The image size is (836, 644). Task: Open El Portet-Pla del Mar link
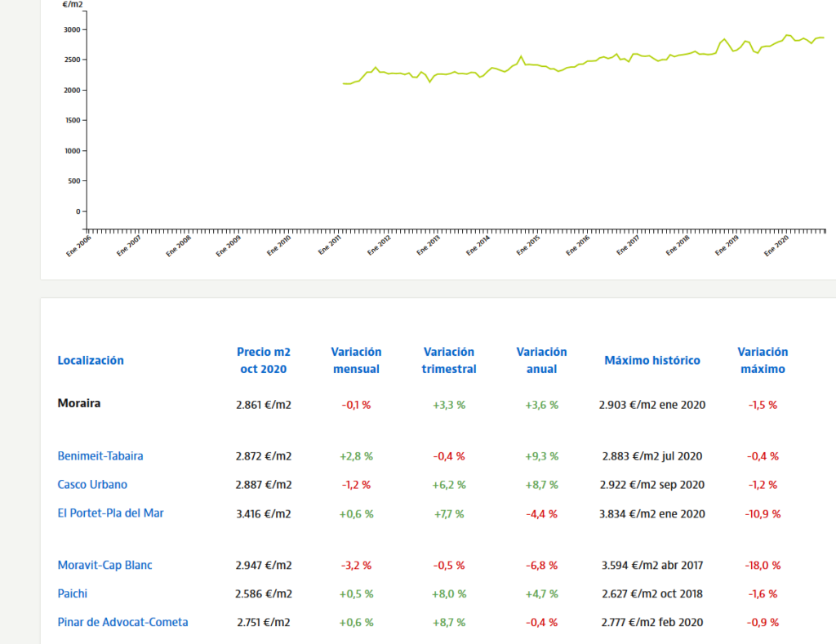tap(111, 513)
